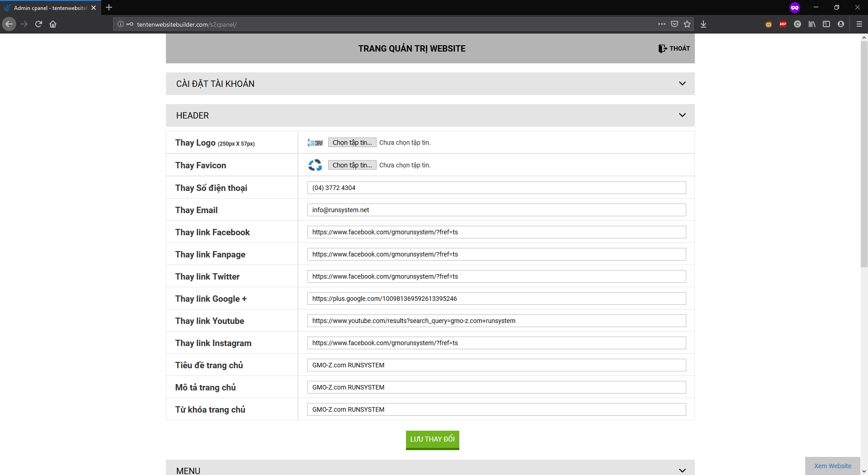Click the Mô tả trang chủ field
The width and height of the screenshot is (868, 475).
tap(497, 387)
